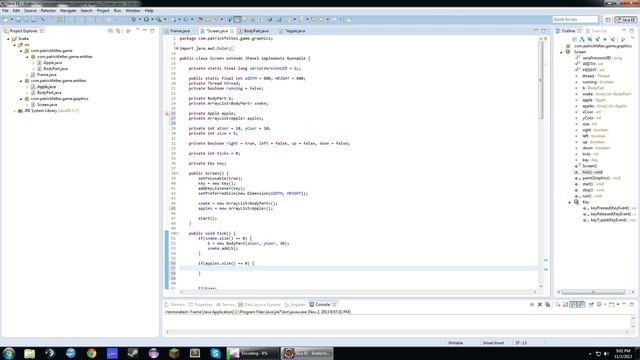This screenshot has height=360, width=640.
Task: Switch to the Apple.java editor tab
Action: pyautogui.click(x=292, y=31)
